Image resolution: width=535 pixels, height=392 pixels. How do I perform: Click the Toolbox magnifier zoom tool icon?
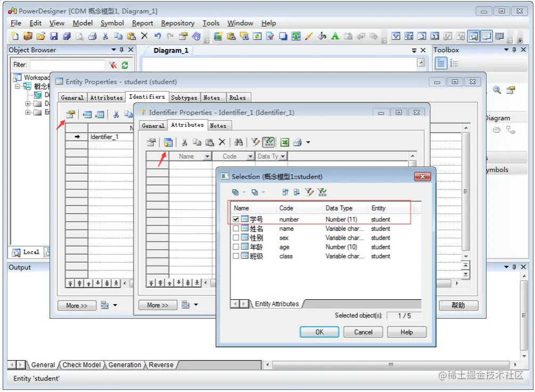coord(497,90)
